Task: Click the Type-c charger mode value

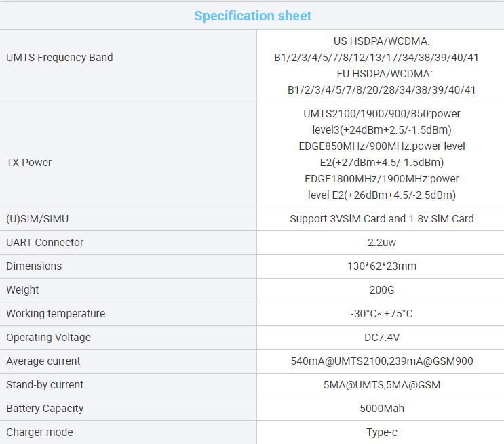Action: pos(381,432)
